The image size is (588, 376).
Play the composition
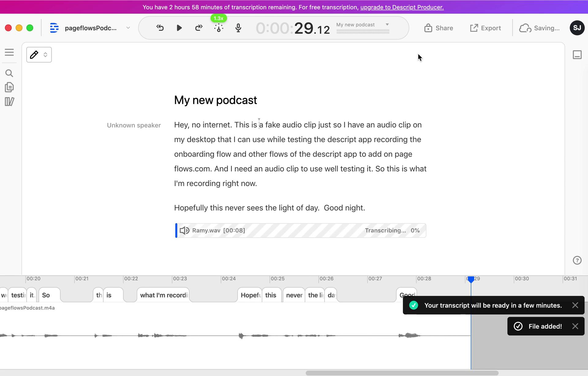179,28
